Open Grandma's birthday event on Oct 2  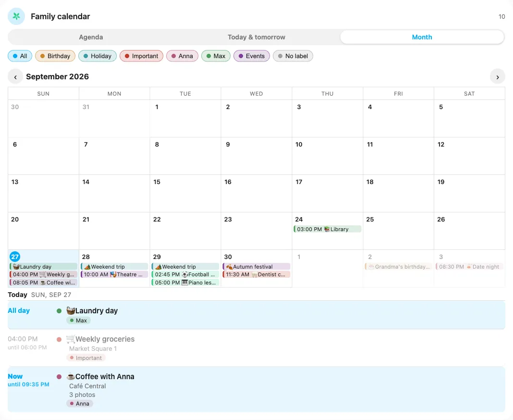coord(399,267)
